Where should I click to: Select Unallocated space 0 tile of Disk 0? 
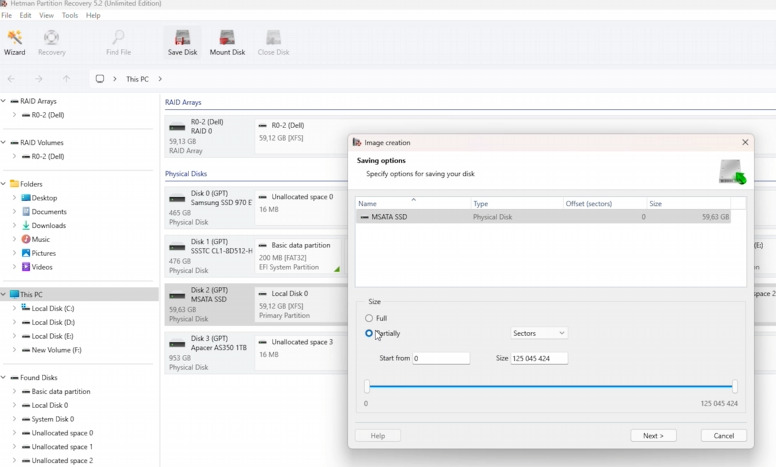(301, 208)
